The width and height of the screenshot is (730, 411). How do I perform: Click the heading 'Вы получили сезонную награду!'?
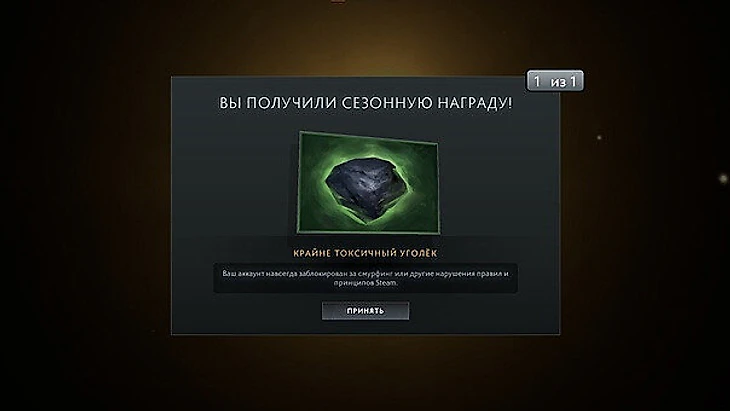365,103
